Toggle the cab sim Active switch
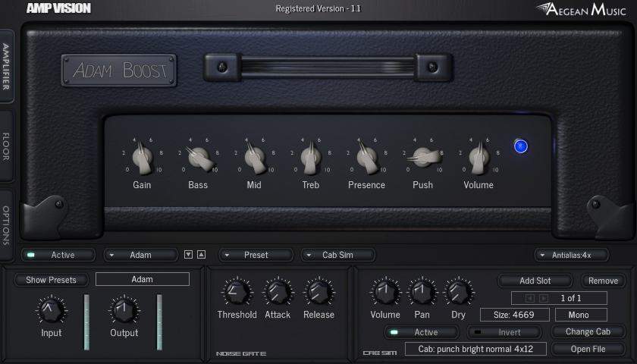The height and width of the screenshot is (364, 637). pos(421,332)
